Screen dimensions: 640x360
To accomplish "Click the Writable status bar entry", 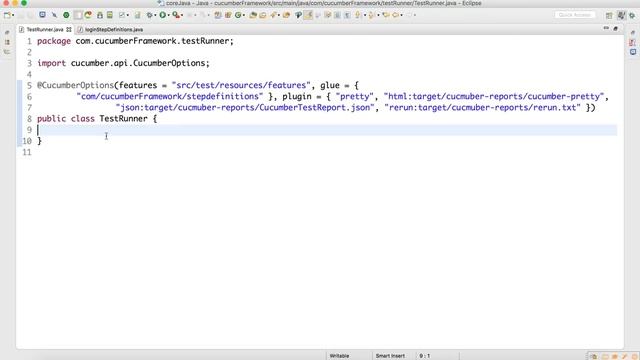I will pyautogui.click(x=339, y=356).
